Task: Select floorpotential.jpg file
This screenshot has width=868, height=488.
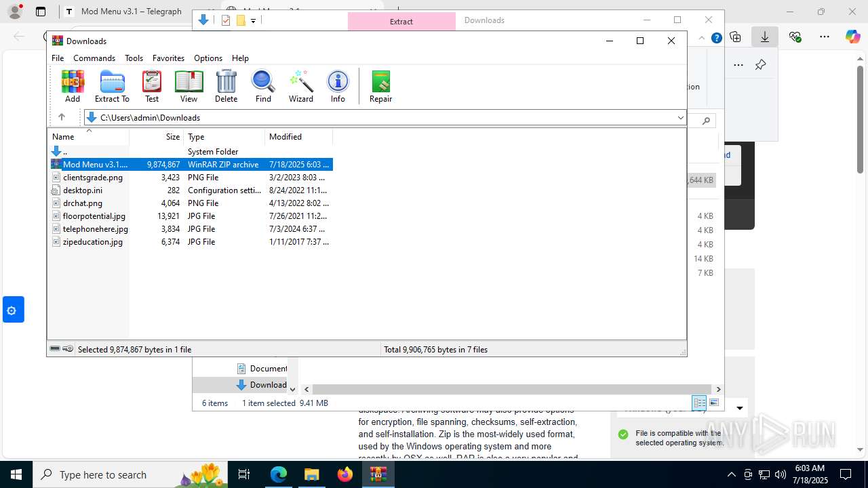Action: pos(94,216)
